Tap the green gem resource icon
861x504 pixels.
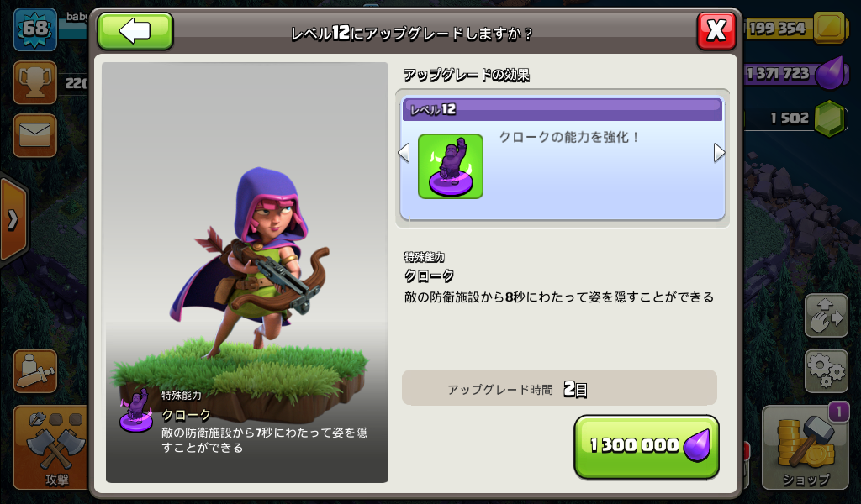(828, 118)
